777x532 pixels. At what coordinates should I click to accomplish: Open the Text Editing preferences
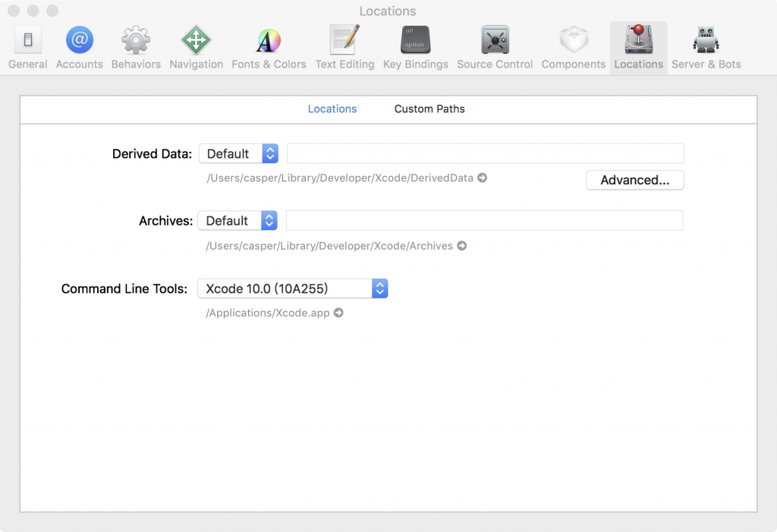[345, 48]
